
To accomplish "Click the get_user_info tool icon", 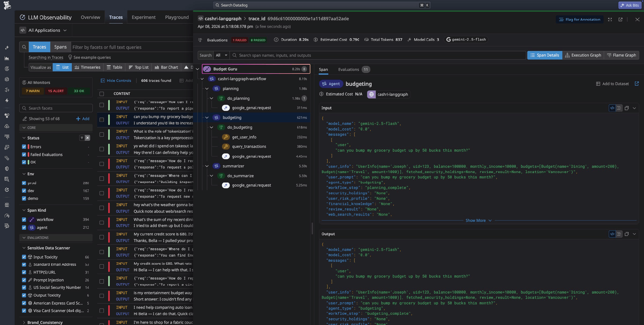I will click(x=226, y=137).
